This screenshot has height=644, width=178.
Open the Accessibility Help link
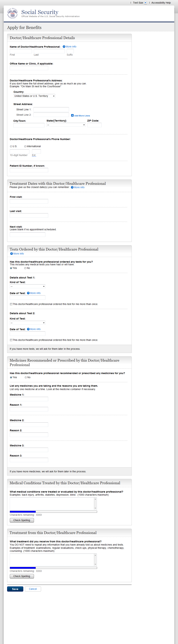point(161,3)
